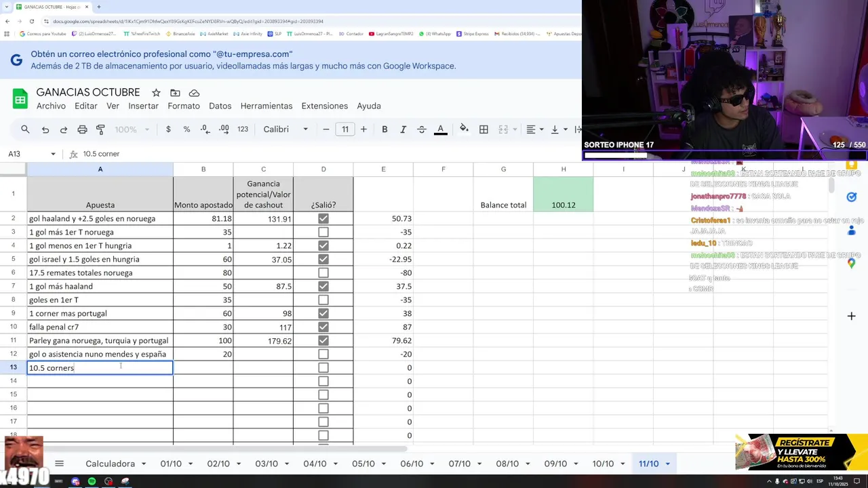Image resolution: width=868 pixels, height=488 pixels.
Task: Increase decimal places
Action: [x=224, y=129]
